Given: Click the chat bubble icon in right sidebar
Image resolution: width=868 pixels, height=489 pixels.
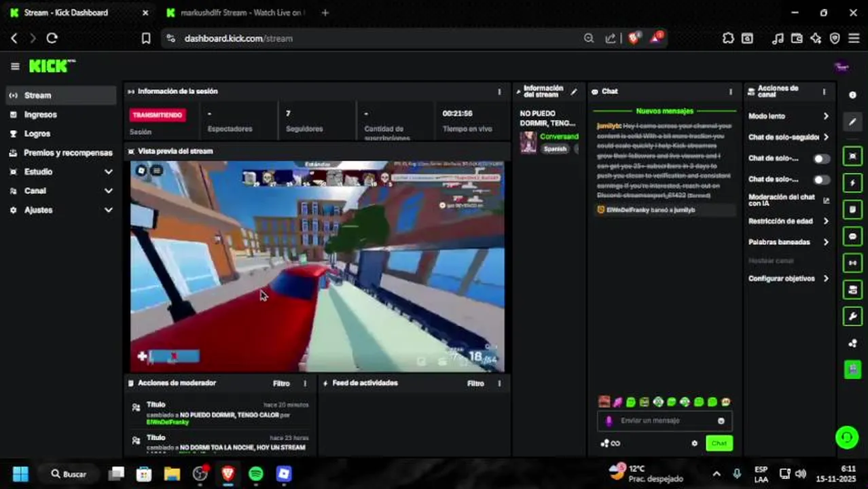Looking at the screenshot, I should tap(852, 236).
